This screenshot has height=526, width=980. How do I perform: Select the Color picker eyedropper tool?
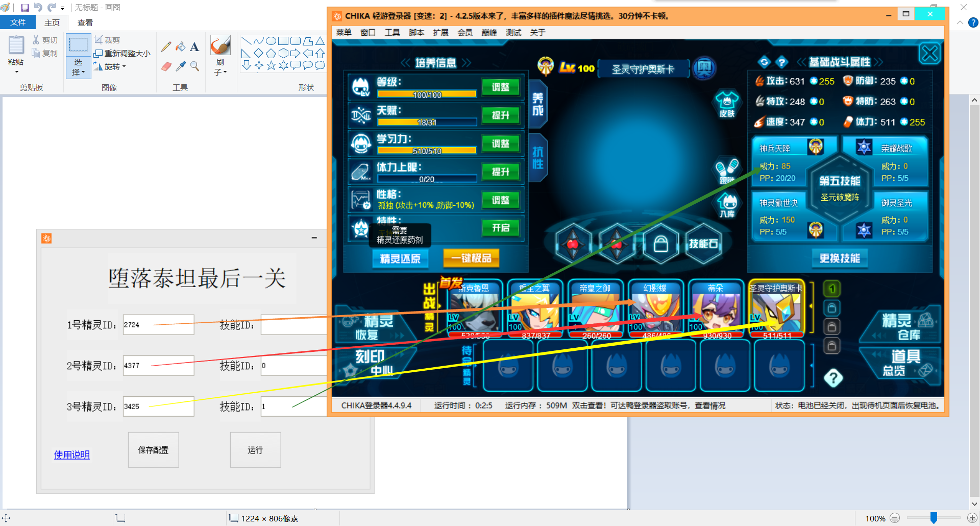(181, 66)
